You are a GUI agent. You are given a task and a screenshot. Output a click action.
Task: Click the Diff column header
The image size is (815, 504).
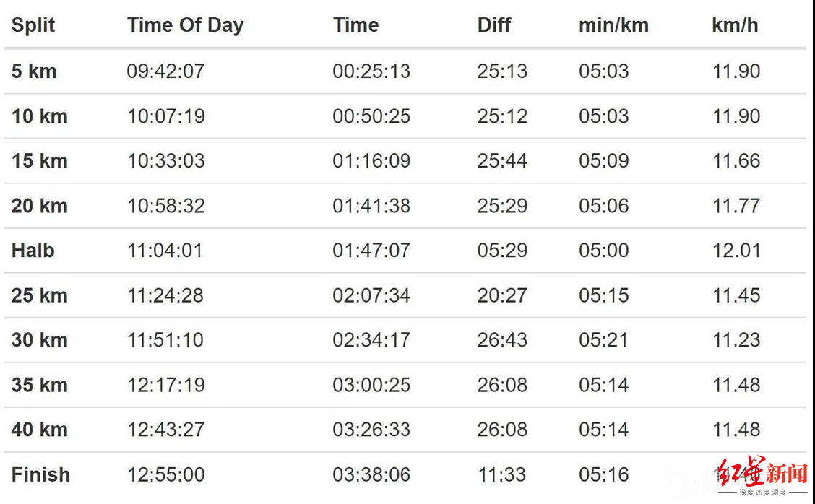tap(494, 25)
